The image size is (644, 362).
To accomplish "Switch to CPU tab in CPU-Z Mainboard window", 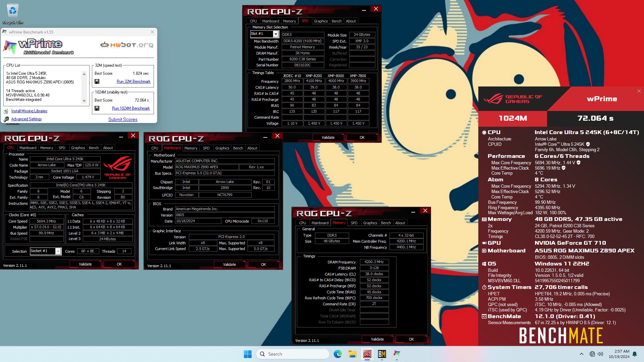I will click(x=155, y=148).
